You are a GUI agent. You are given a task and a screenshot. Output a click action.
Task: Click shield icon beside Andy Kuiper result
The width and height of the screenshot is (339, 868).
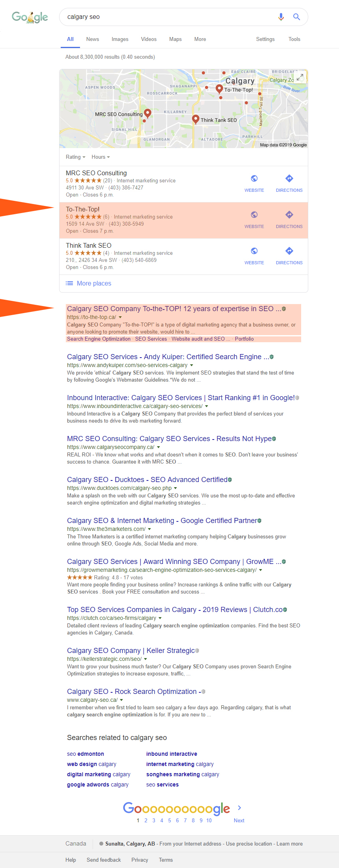click(x=272, y=357)
